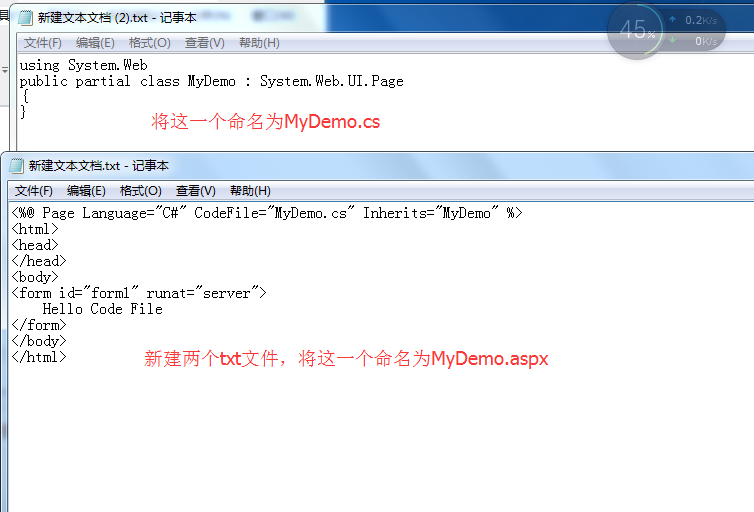Place cursor on Hello Code File text
754x512 pixels.
[x=102, y=309]
